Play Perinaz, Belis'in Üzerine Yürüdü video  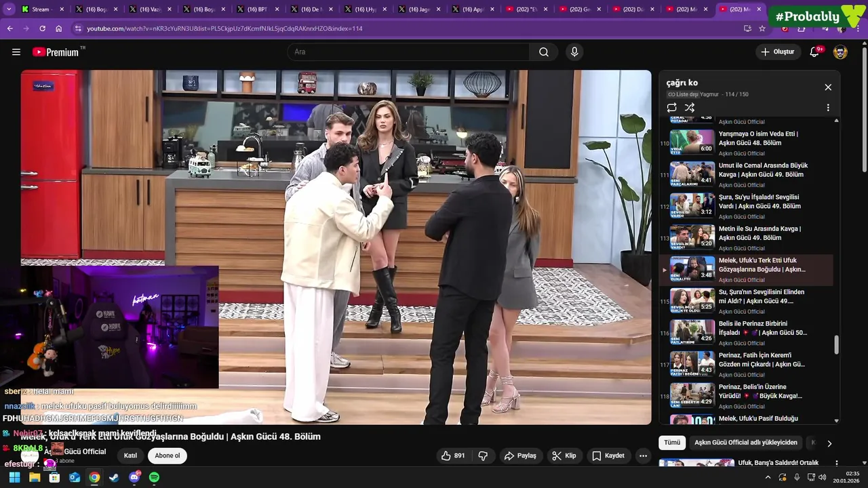tap(746, 396)
